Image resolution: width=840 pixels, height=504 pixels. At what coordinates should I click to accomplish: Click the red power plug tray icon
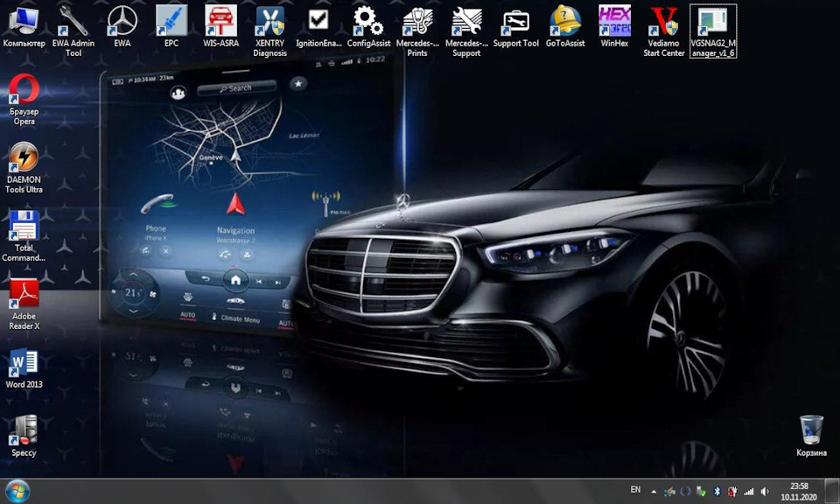point(732,491)
